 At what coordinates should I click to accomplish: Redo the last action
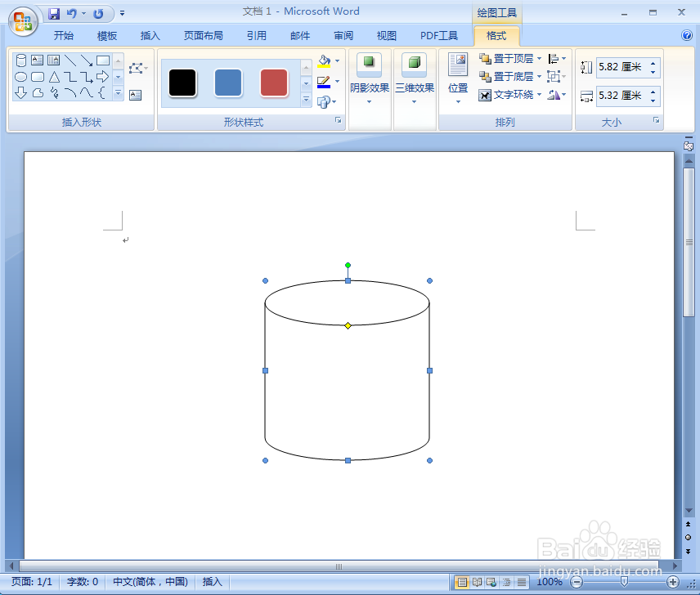(x=98, y=14)
